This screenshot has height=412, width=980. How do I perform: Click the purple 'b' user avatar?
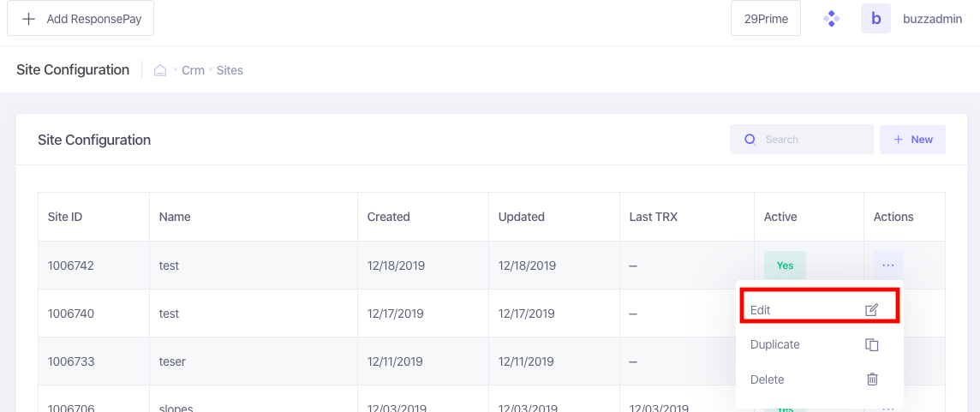(x=875, y=19)
